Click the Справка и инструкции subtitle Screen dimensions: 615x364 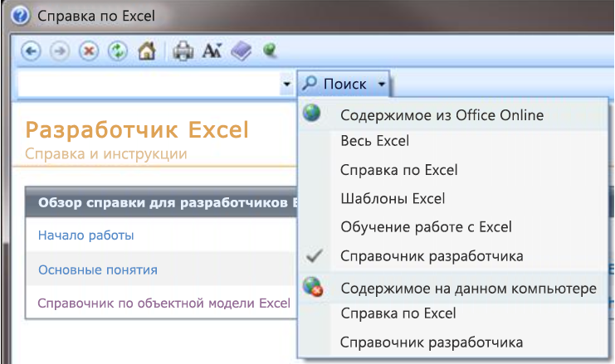coord(106,154)
